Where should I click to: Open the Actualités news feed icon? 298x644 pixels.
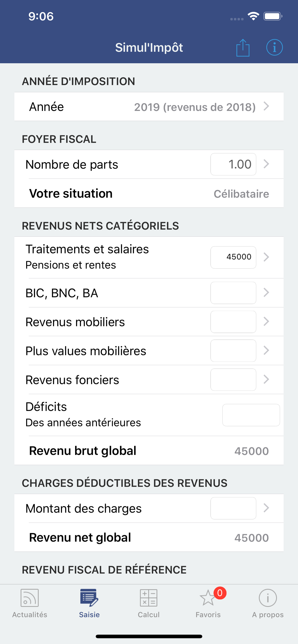(29, 598)
